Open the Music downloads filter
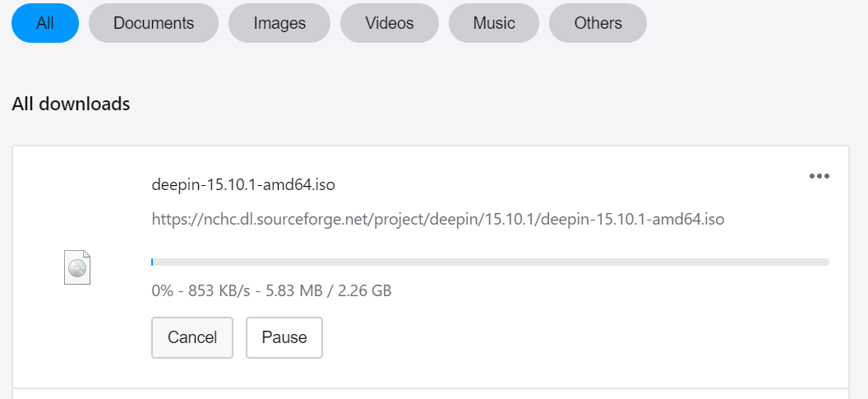The width and height of the screenshot is (868, 399). [494, 23]
